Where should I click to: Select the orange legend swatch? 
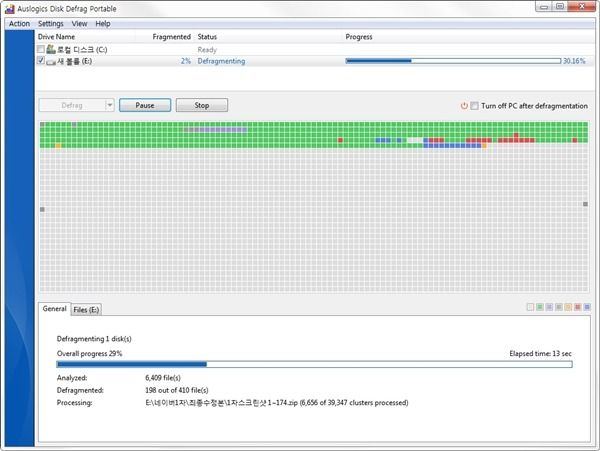click(x=568, y=307)
